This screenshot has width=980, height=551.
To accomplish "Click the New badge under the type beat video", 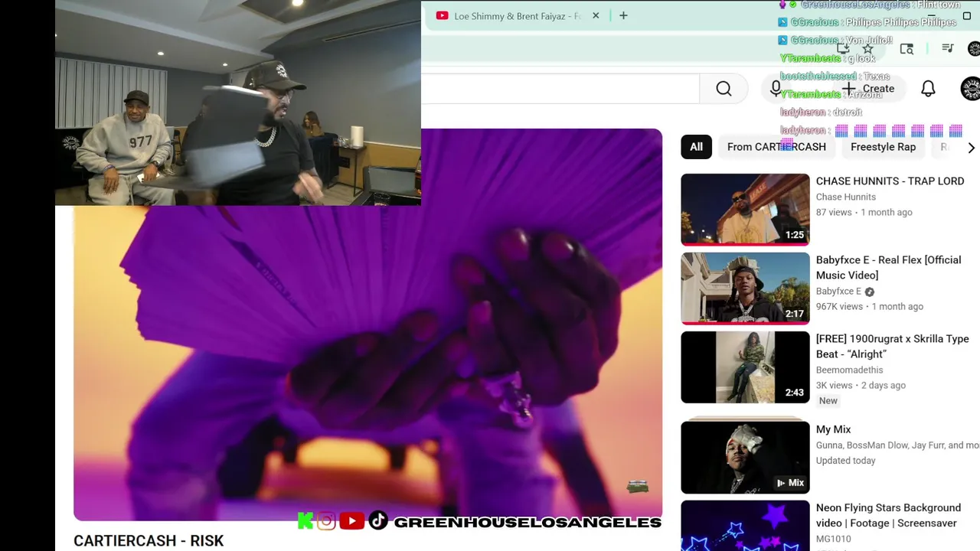I will (828, 401).
